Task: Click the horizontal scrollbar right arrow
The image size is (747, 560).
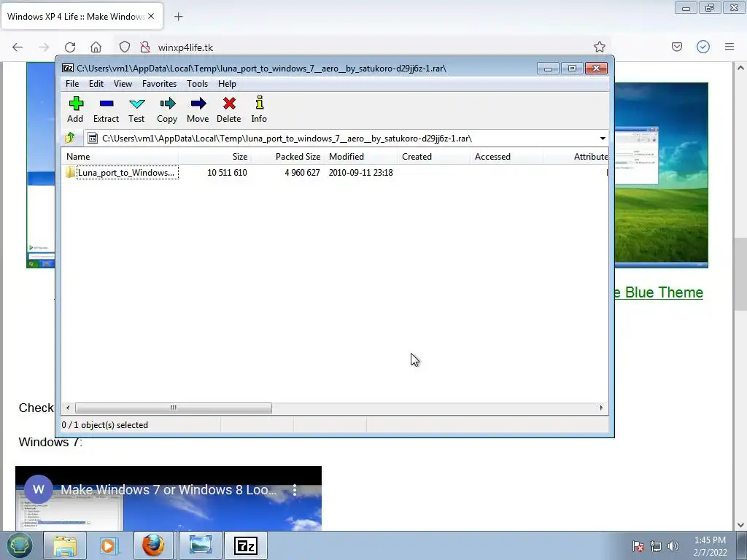Action: [601, 408]
